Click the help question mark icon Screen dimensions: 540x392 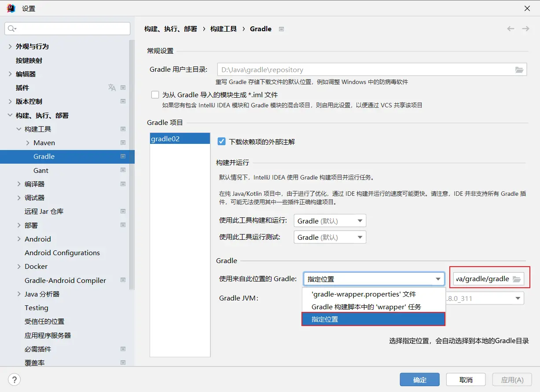click(15, 380)
